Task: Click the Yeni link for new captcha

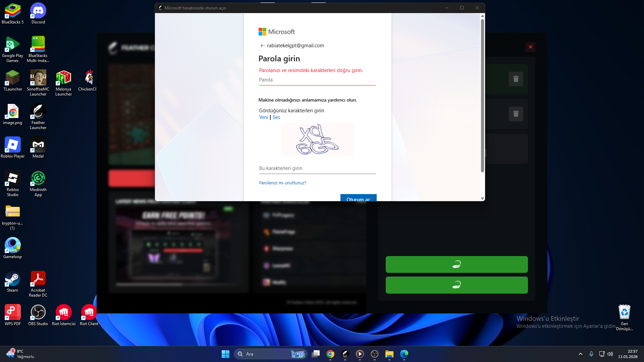Action: click(x=263, y=117)
